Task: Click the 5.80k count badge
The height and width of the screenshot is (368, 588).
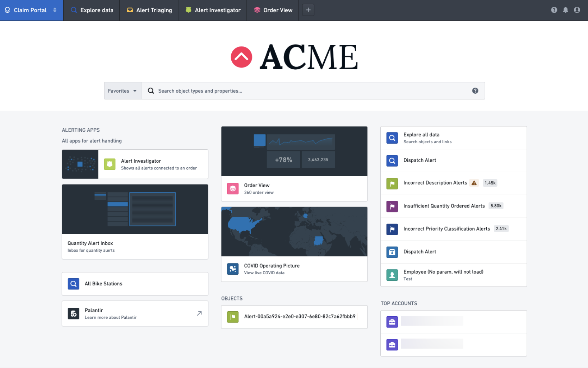Action: point(496,206)
